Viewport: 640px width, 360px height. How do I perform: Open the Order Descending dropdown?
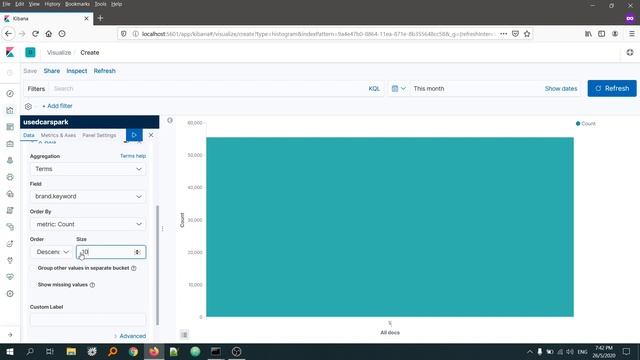[51, 252]
